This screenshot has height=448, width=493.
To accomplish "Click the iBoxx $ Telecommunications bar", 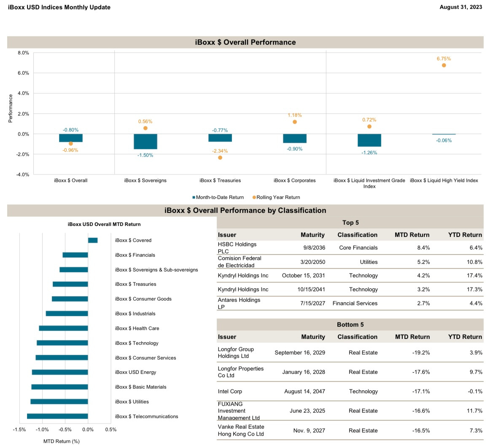I will pos(57,416).
